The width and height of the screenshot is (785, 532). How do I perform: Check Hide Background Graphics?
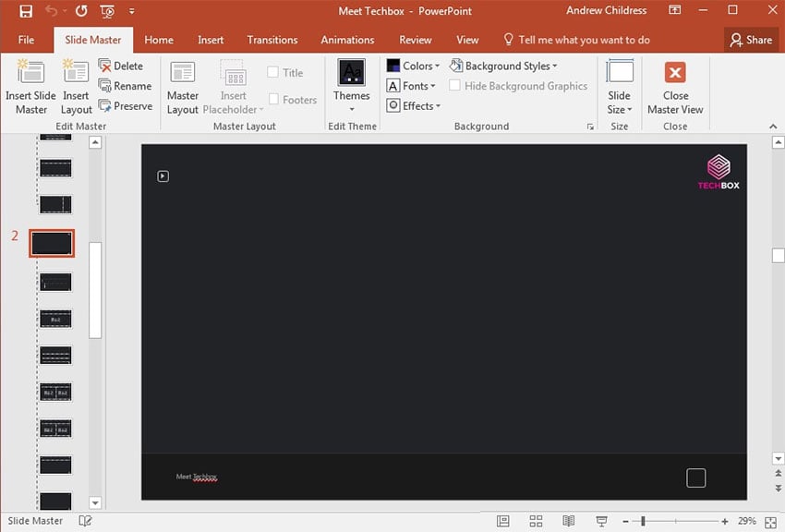(455, 86)
